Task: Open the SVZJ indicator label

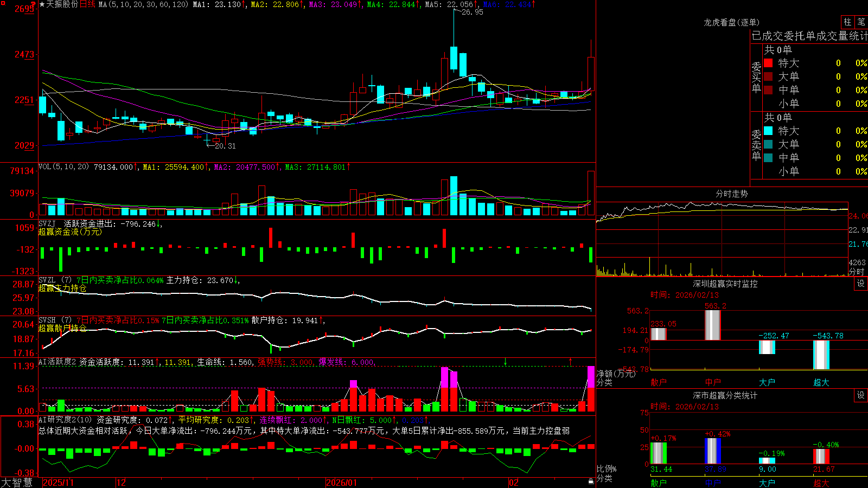Action: tap(47, 223)
